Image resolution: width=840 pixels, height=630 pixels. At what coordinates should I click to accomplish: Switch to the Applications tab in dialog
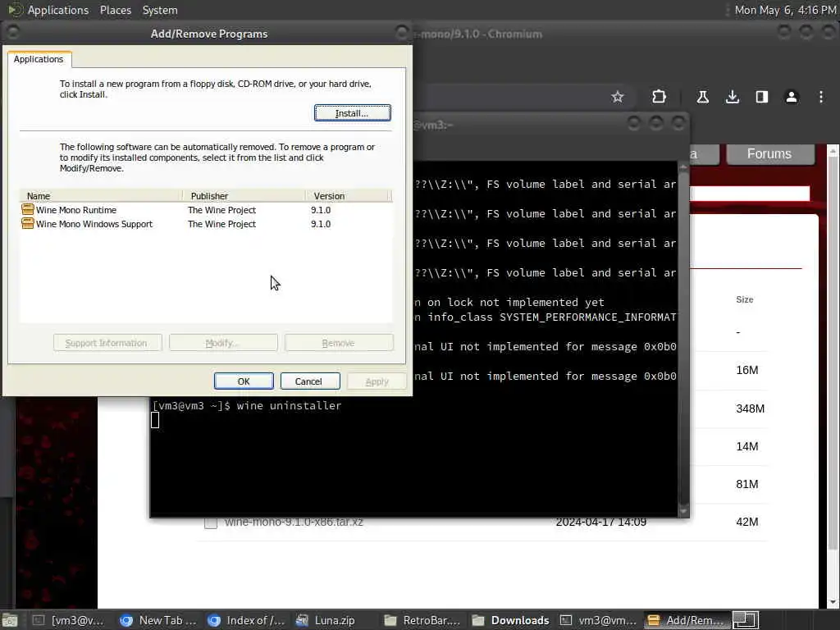[39, 59]
